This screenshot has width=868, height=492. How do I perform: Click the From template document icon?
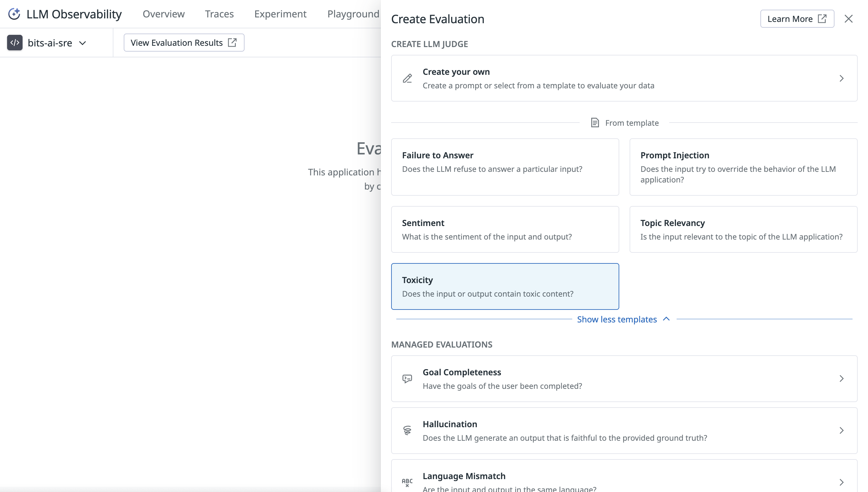(595, 123)
